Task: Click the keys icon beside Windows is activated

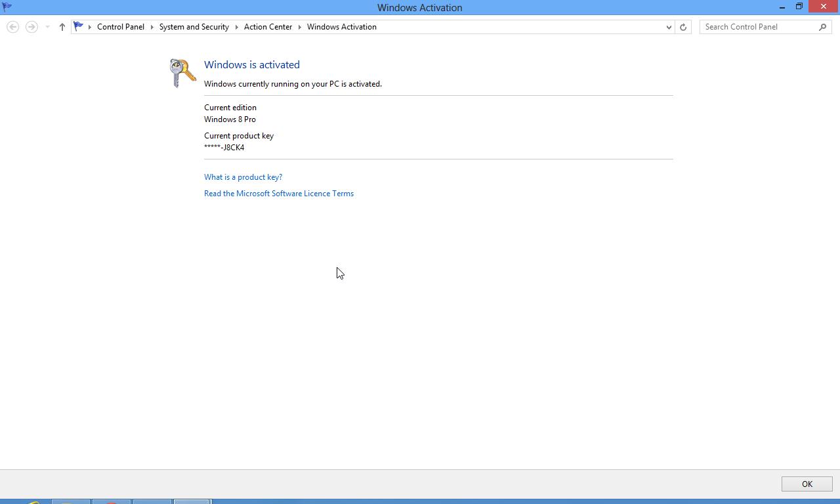Action: 182,73
